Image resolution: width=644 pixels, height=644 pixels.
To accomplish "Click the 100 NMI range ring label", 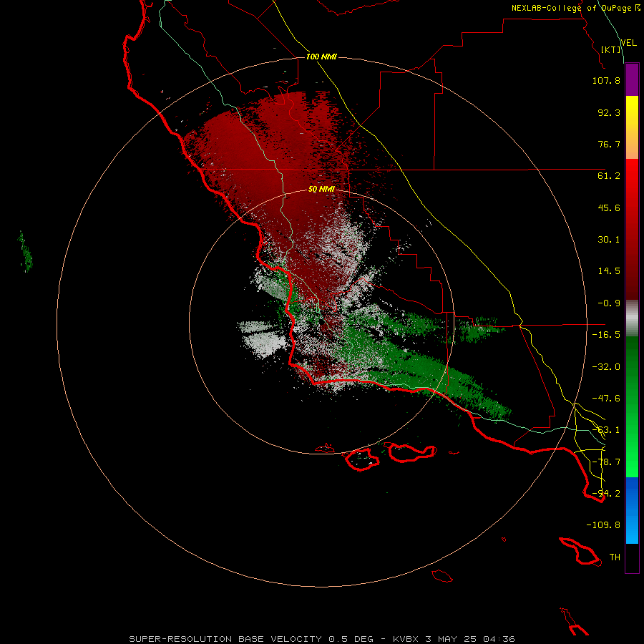I will [x=321, y=57].
